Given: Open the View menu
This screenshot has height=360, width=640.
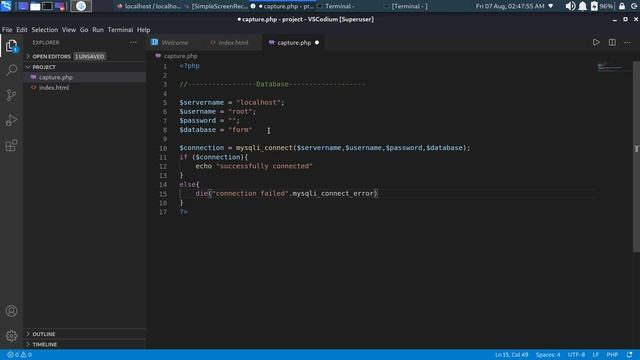Looking at the screenshot, I should [69, 30].
